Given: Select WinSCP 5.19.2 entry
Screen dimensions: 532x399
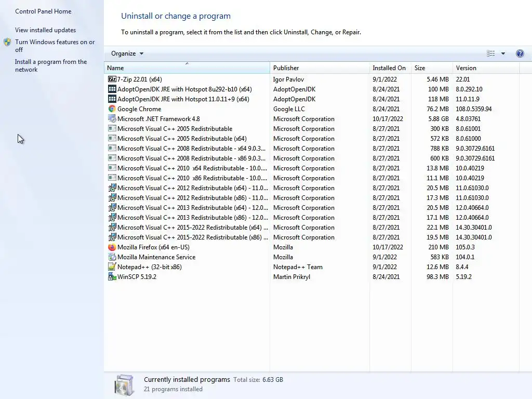Looking at the screenshot, I should click(137, 276).
